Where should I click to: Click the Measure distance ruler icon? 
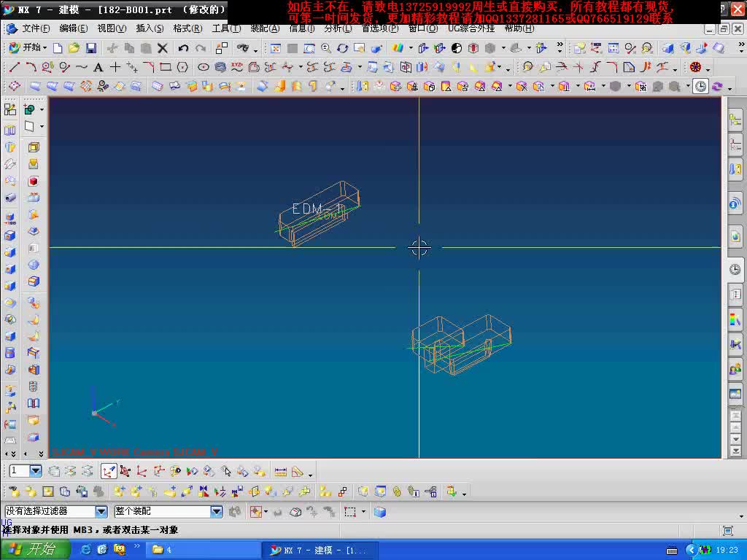tap(281, 472)
